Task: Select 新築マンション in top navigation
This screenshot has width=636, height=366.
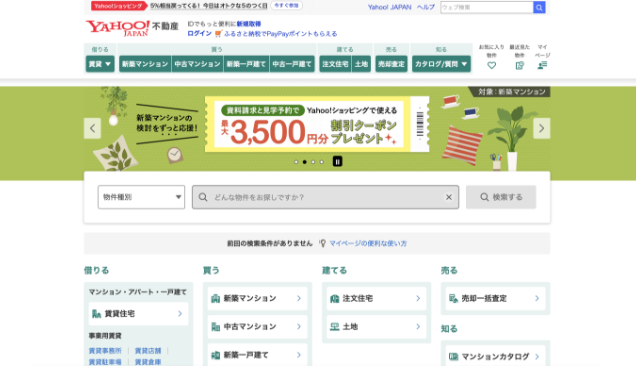Action: tap(145, 64)
